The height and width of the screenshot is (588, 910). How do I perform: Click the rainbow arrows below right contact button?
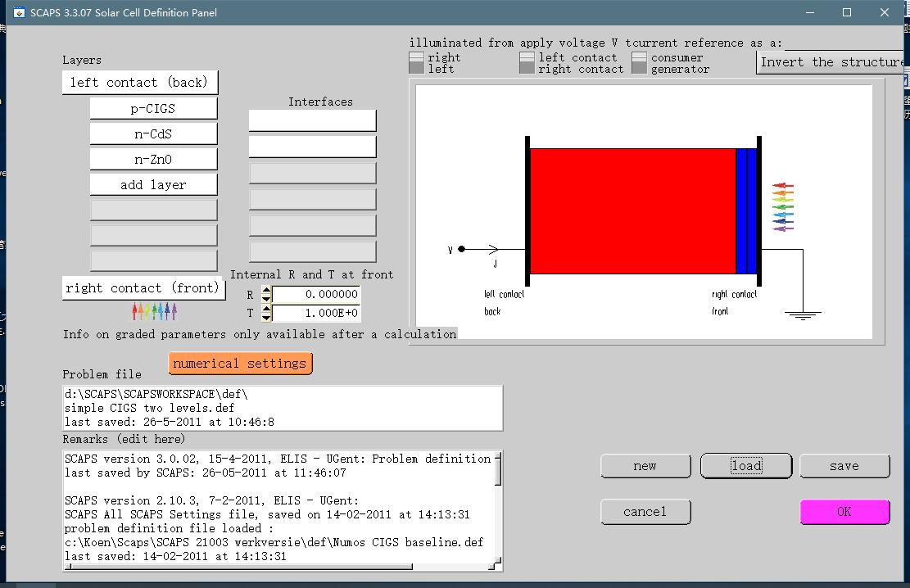tap(154, 311)
